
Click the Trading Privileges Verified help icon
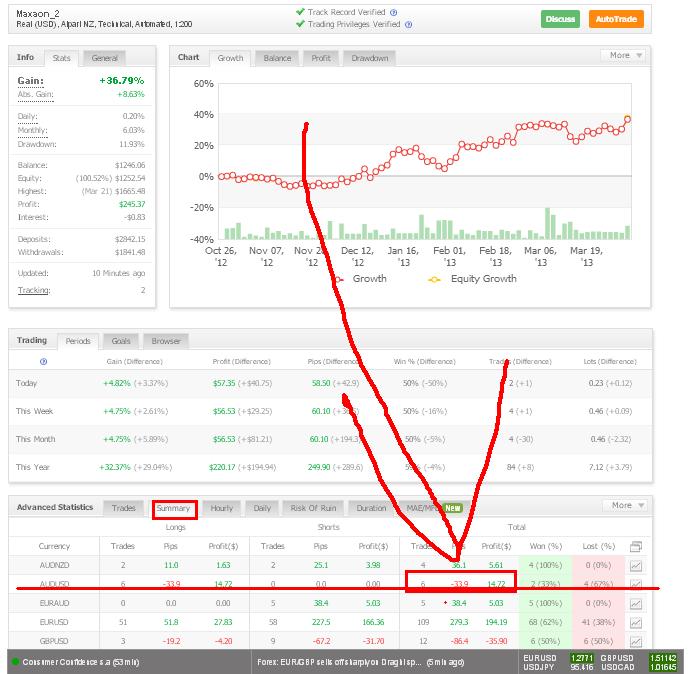tap(408, 25)
